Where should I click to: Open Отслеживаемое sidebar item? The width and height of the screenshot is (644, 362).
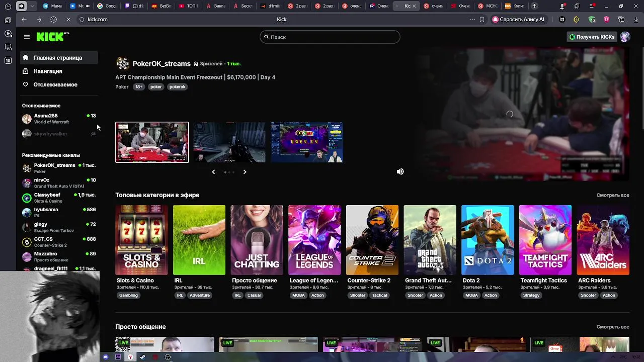(x=59, y=84)
